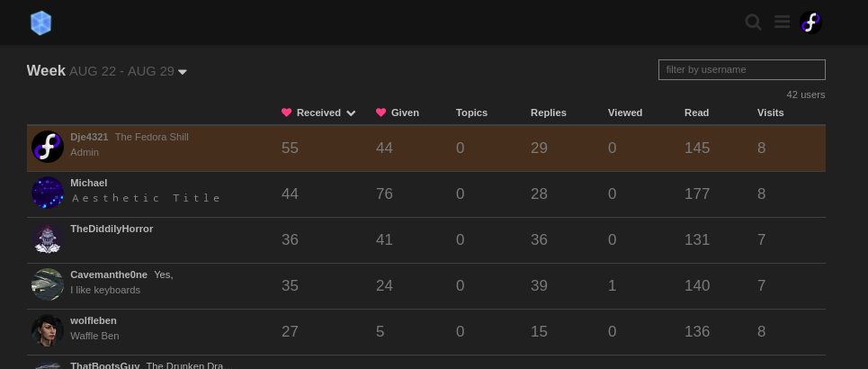Sort by Viewed column header
Screen dimensions: 868x369
625,112
